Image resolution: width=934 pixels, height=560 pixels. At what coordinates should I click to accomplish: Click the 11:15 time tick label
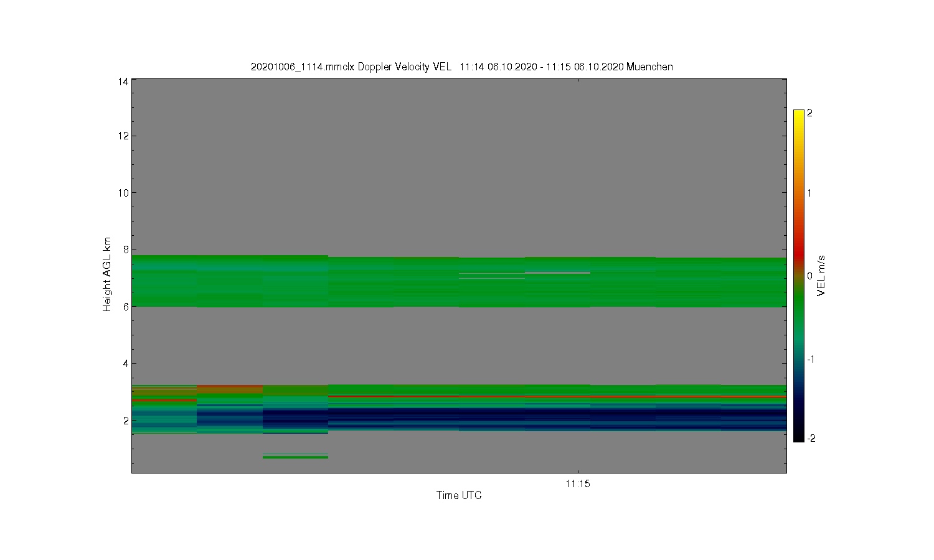(578, 483)
